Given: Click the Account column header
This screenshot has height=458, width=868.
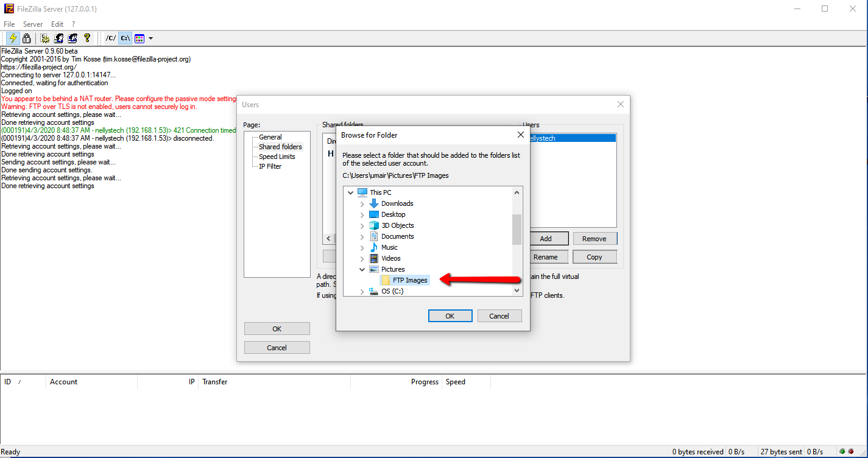Looking at the screenshot, I should [92, 382].
